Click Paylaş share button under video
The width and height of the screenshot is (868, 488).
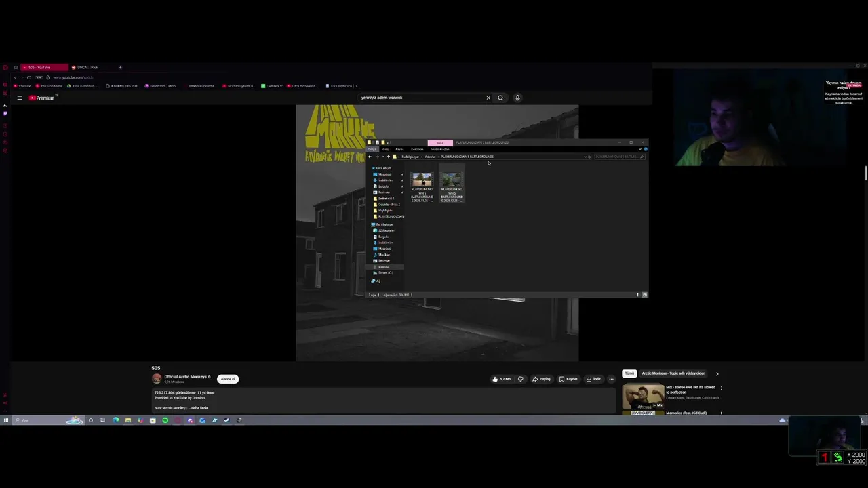point(541,379)
